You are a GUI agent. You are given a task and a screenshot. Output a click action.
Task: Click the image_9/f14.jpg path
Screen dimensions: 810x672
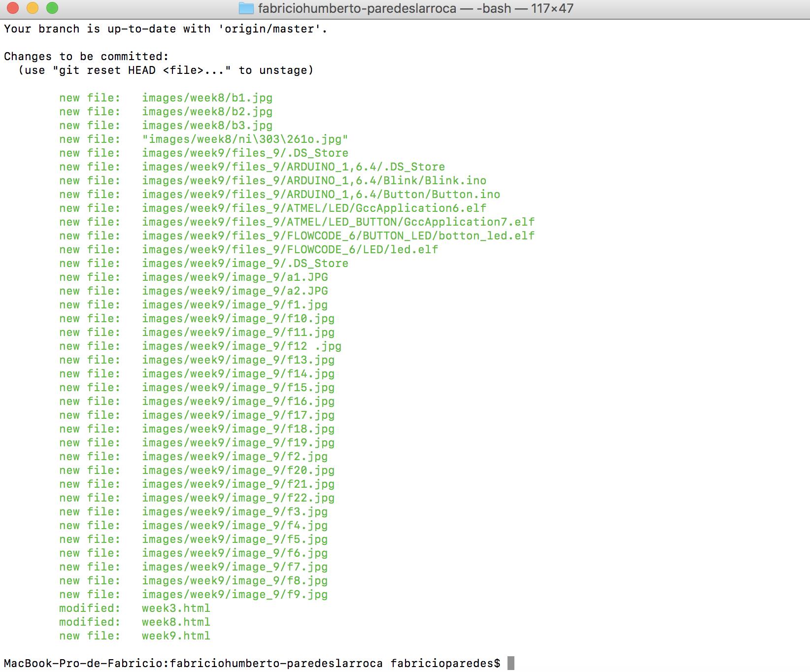coord(238,374)
